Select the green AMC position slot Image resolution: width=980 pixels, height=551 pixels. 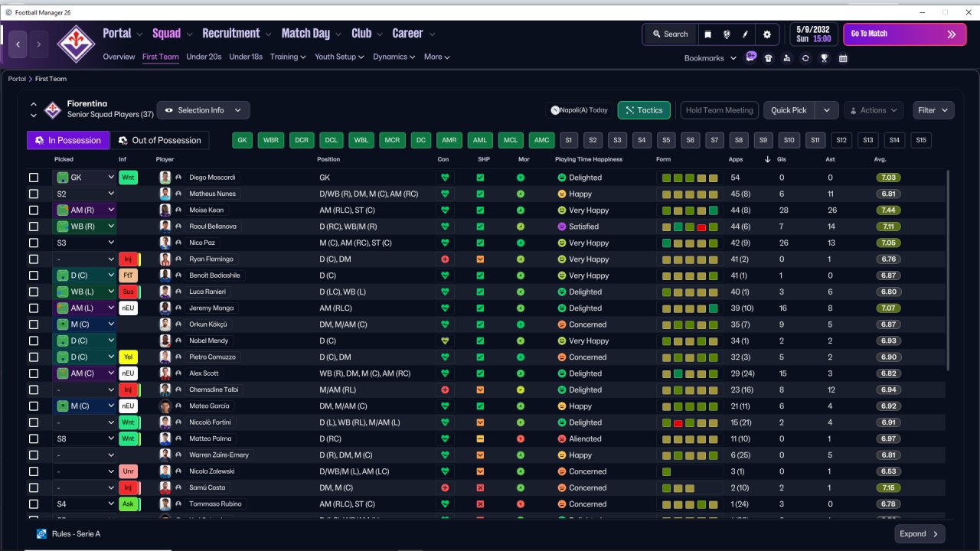[x=542, y=140]
